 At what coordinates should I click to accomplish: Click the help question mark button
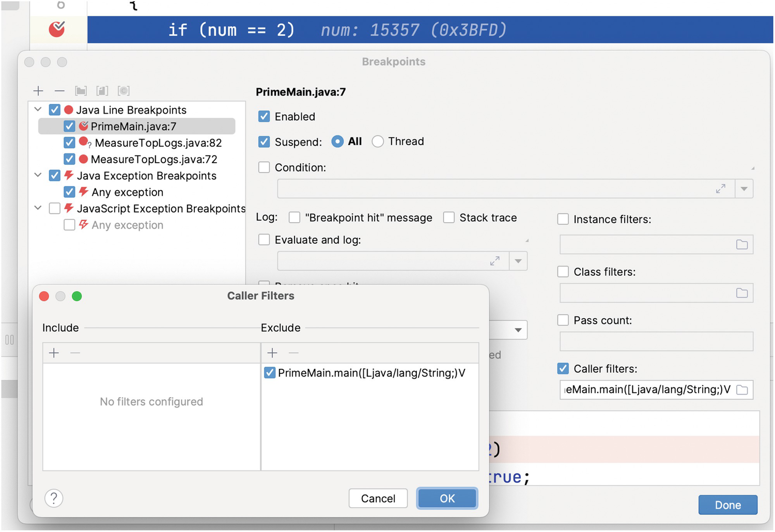(x=54, y=498)
